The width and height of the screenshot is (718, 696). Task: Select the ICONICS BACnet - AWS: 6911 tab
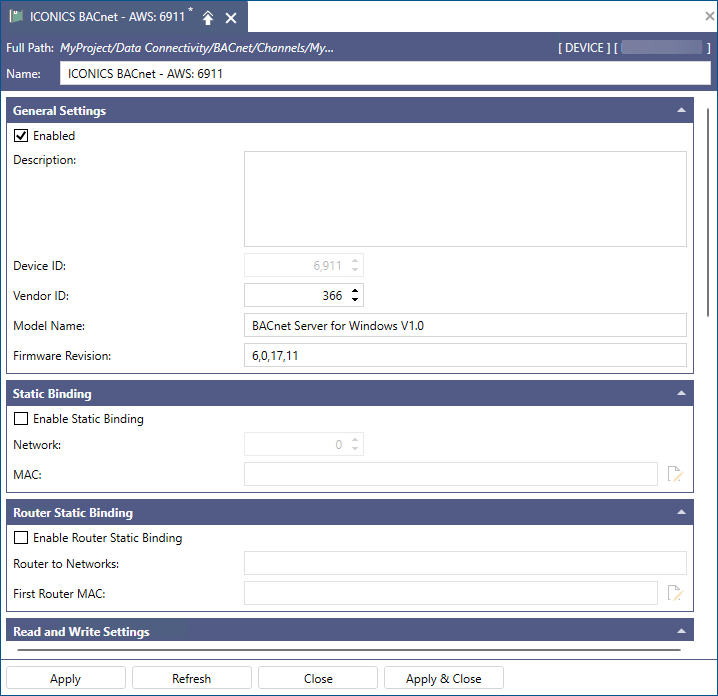click(x=107, y=17)
